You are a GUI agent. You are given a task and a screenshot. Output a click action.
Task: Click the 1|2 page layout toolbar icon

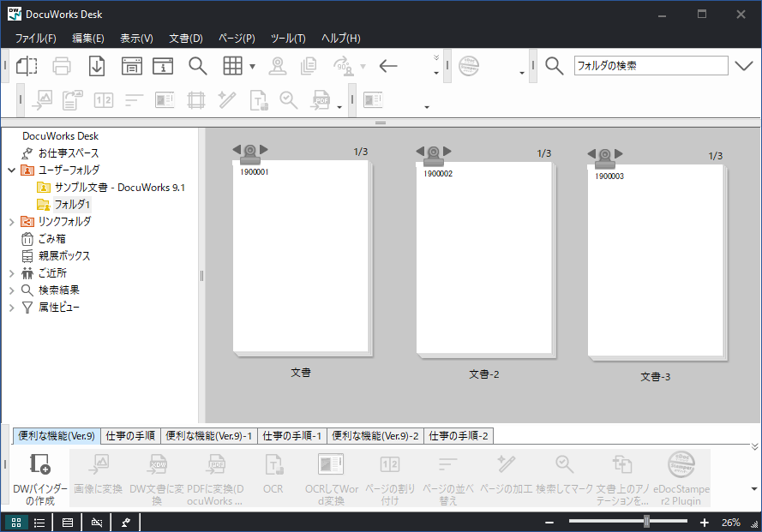click(104, 100)
